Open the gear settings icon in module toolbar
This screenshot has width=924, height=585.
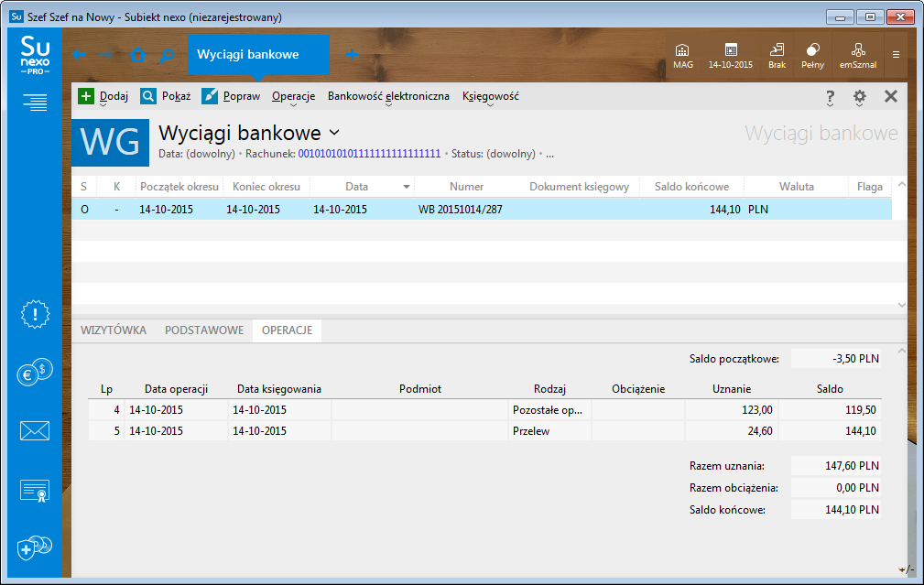[x=859, y=97]
